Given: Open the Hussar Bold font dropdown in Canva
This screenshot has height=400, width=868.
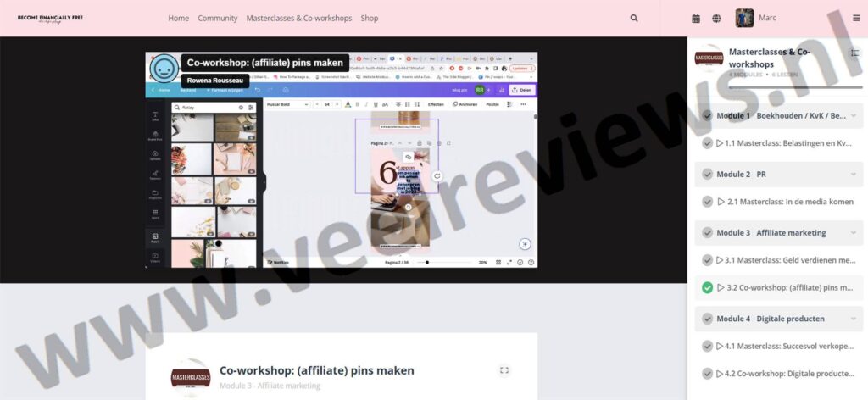Looking at the screenshot, I should pos(287,104).
